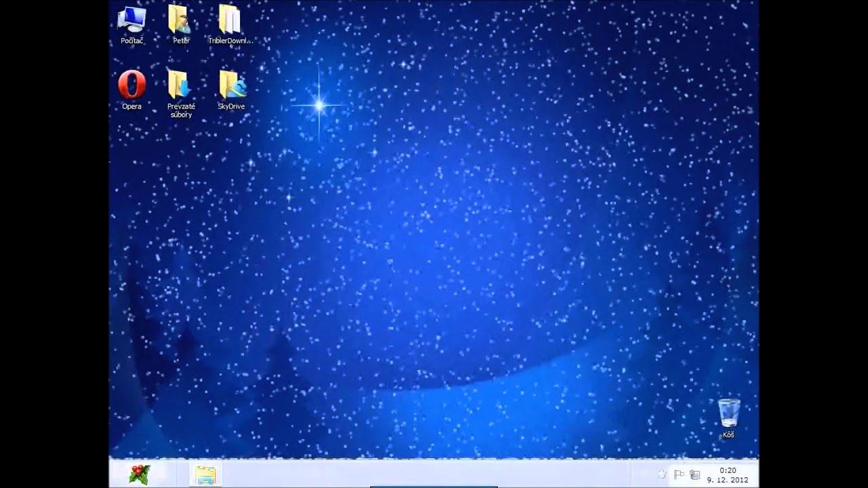Image resolution: width=868 pixels, height=488 pixels.
Task: Open File Explorer from the taskbar
Action: coord(205,475)
